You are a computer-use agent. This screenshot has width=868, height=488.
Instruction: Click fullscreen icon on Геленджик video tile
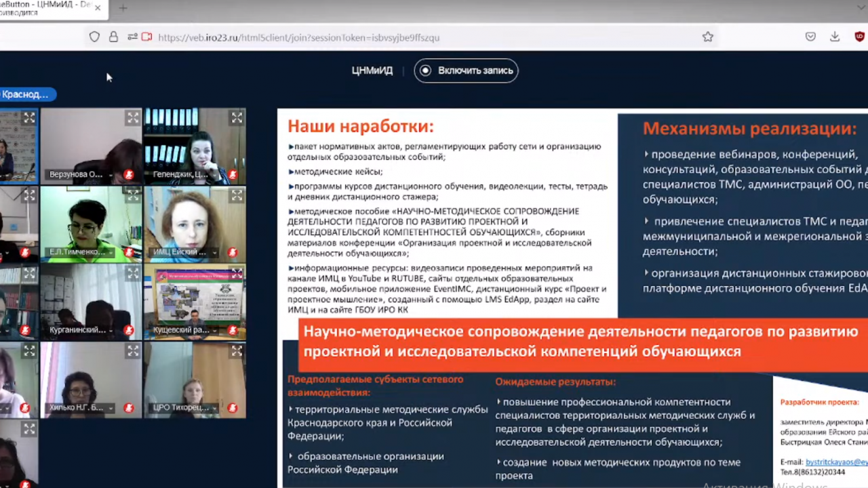pos(237,118)
